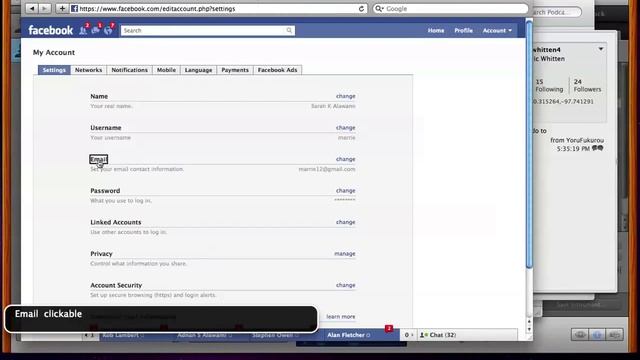Open the Account dropdown menu
The height and width of the screenshot is (360, 640).
point(497,30)
